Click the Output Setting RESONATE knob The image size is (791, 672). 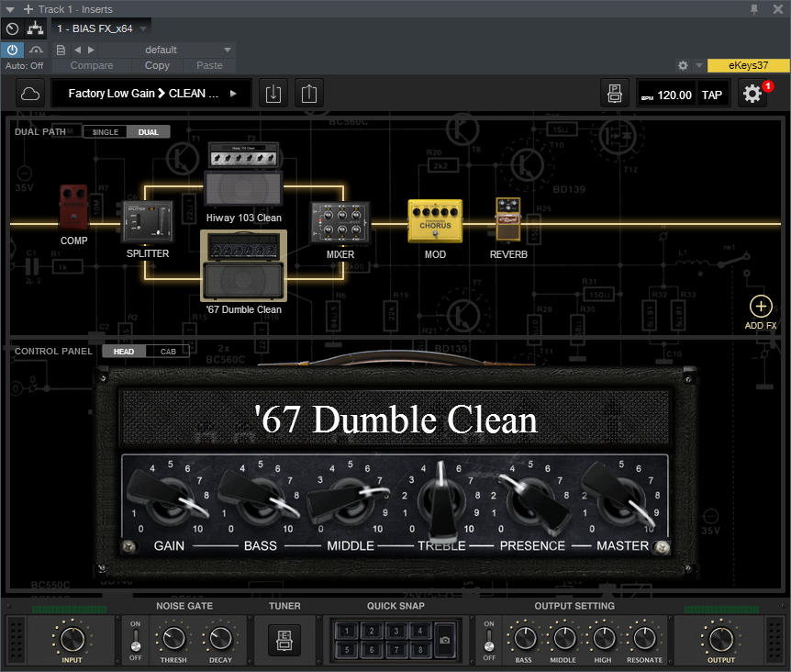tap(644, 639)
